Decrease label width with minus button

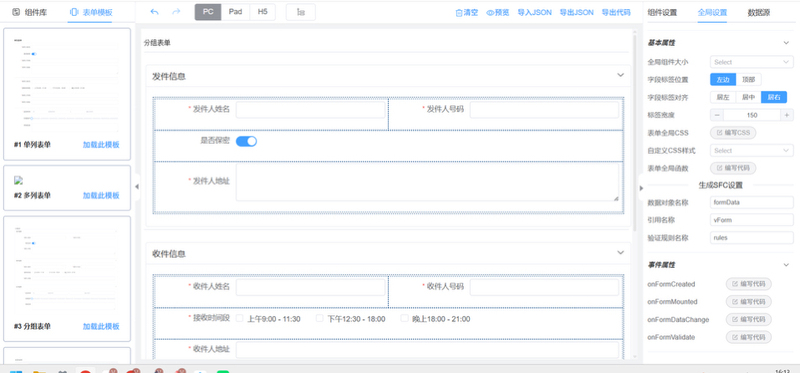pos(717,115)
